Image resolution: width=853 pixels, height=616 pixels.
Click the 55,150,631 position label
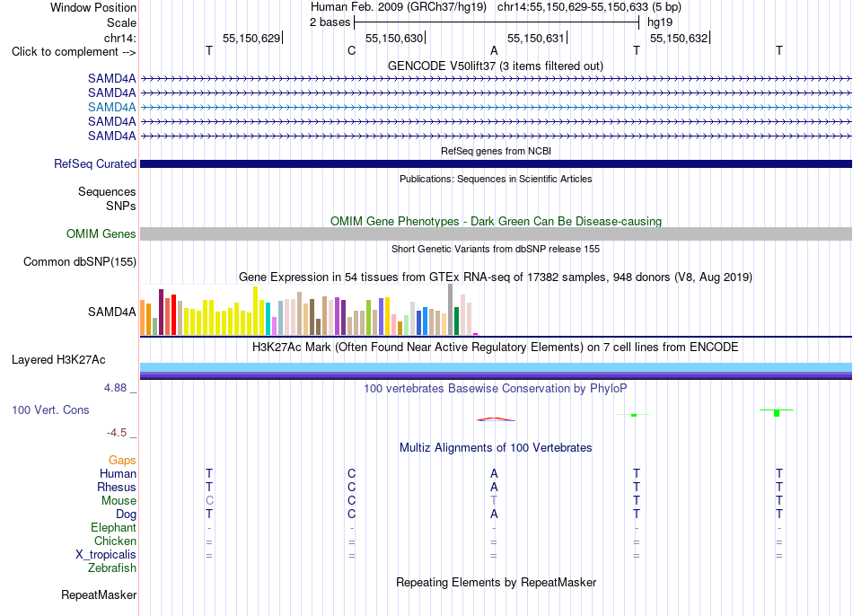(536, 38)
